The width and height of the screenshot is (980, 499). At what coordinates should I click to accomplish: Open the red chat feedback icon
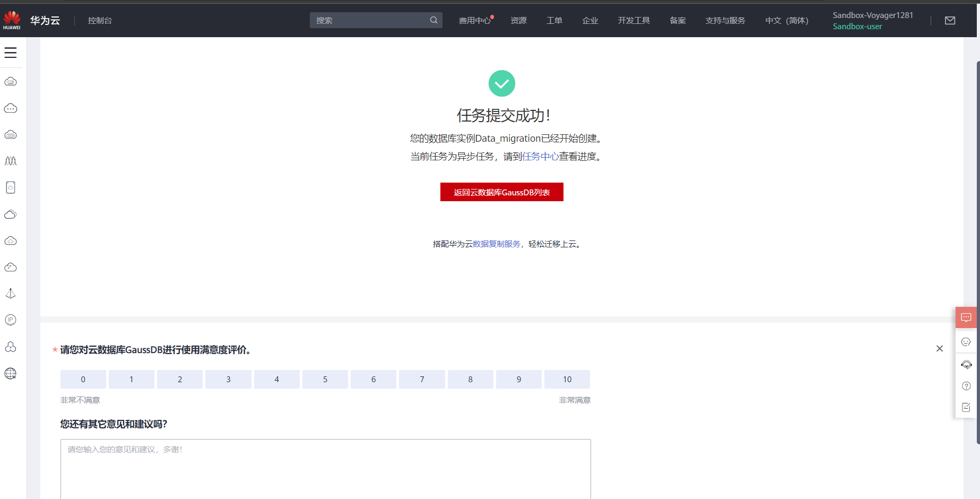[x=966, y=317]
